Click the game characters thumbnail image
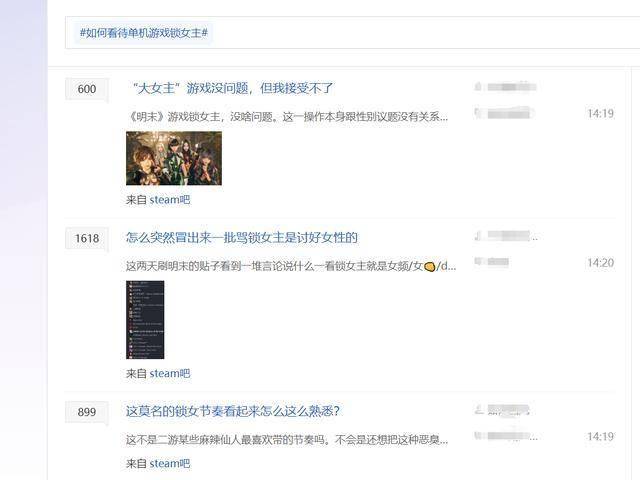 tap(174, 158)
